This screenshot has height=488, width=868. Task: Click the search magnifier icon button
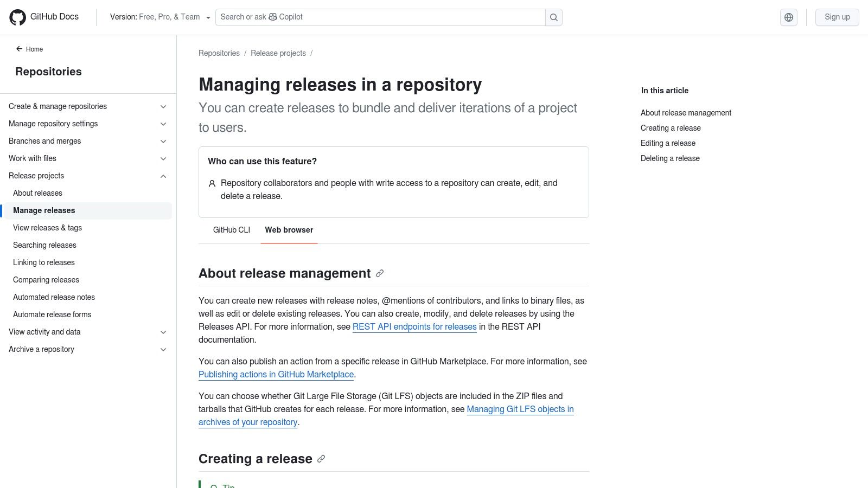coord(553,17)
